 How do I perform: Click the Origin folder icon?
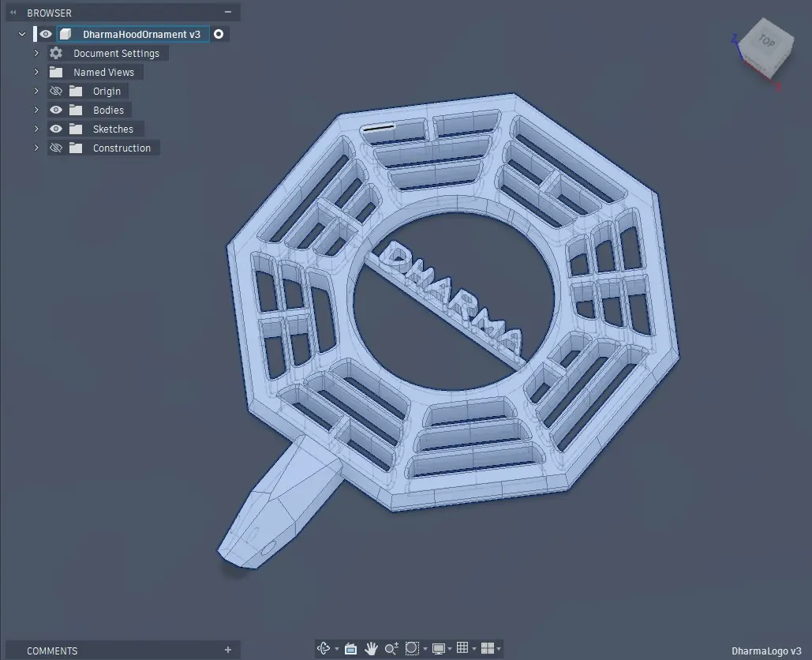(76, 91)
